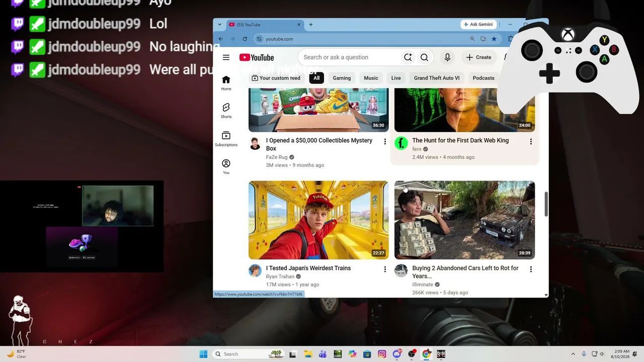Screen dimensions: 644x362
Task: Go to Home in the YouTube sidebar
Action: click(226, 83)
